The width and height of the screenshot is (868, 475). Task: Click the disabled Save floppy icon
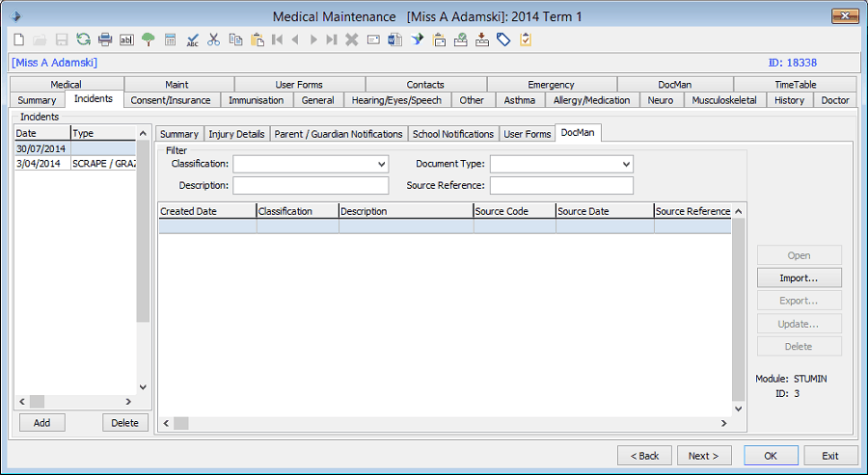[x=62, y=40]
